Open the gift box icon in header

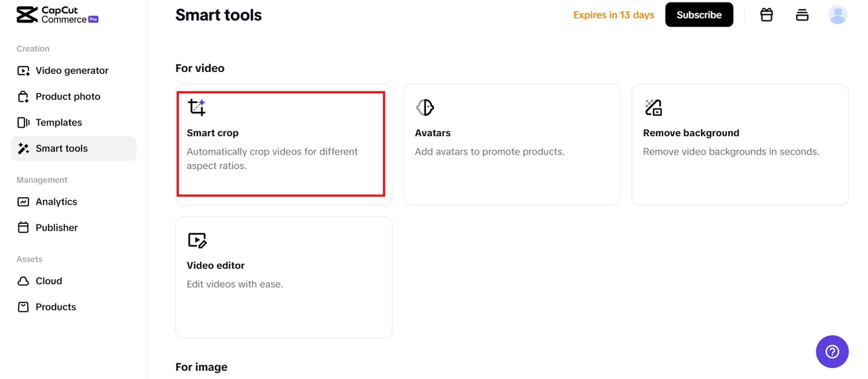click(x=766, y=14)
